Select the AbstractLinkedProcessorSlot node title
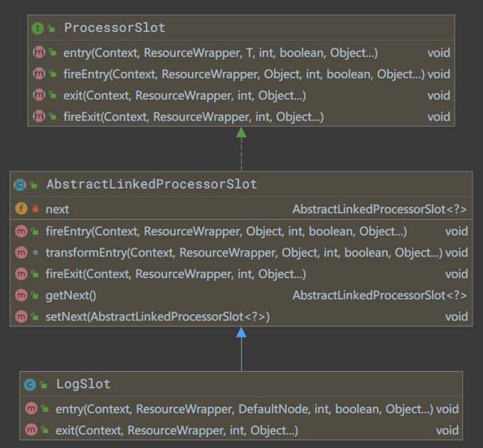 tap(151, 185)
